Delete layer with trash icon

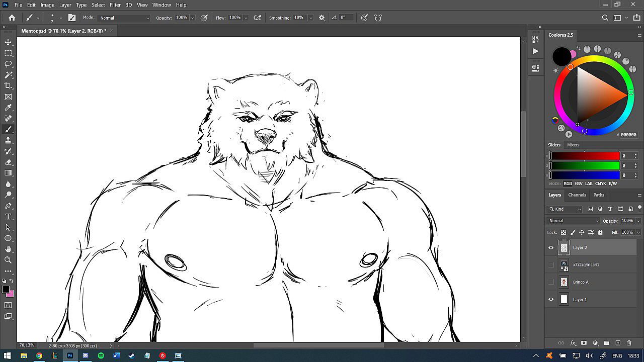(x=629, y=343)
